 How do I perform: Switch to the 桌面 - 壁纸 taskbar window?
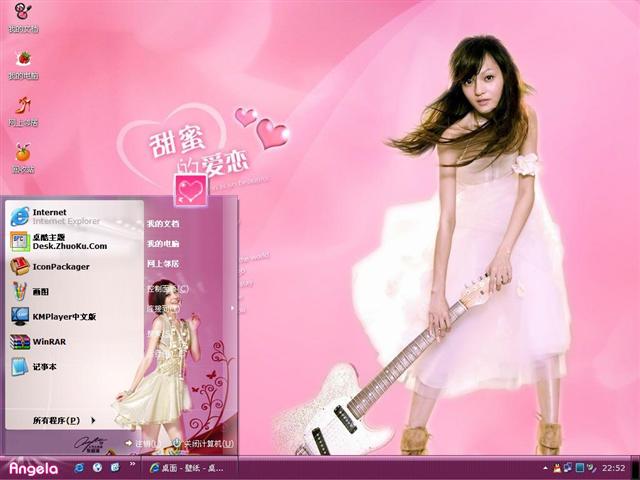187,467
